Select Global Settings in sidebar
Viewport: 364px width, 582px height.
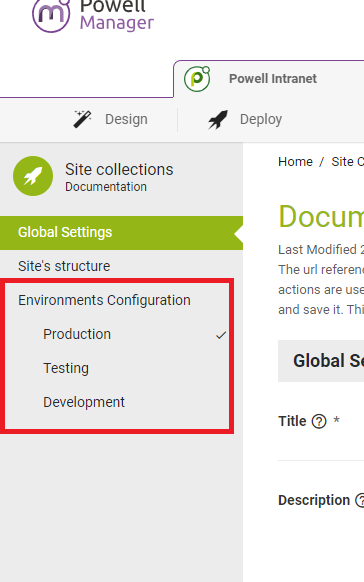click(121, 232)
